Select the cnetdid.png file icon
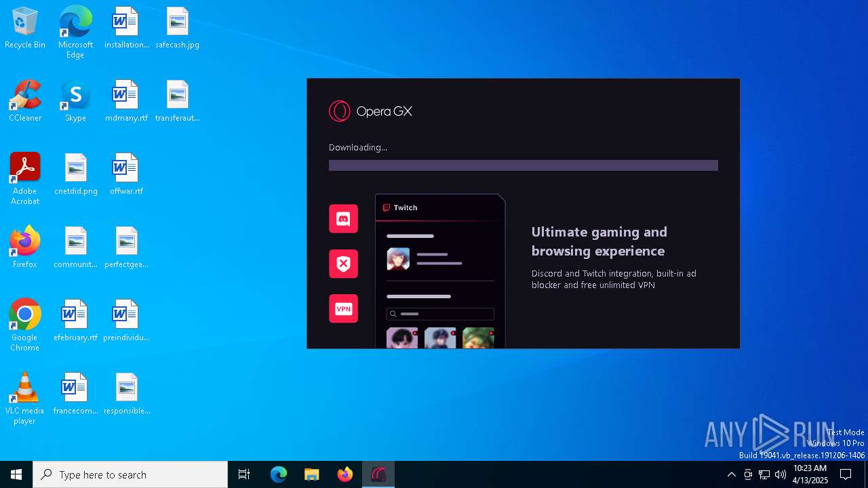Viewport: 868px width, 488px height. coord(75,175)
